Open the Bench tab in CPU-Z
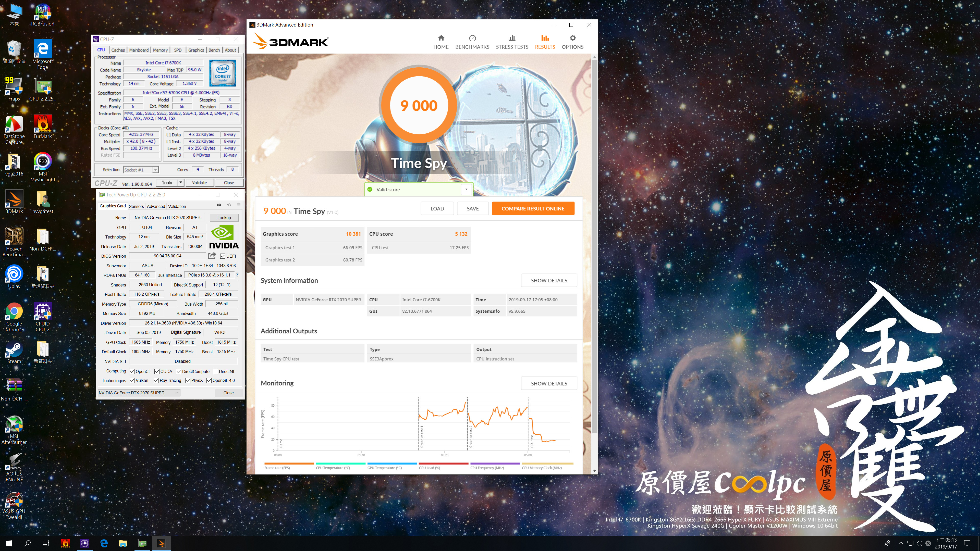This screenshot has height=551, width=980. click(214, 50)
